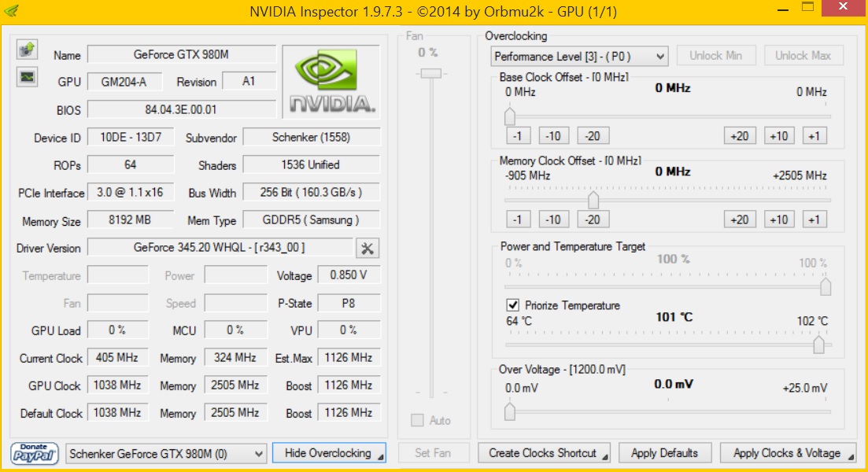Click the Est.Max value 1126 MHz
The image size is (868, 472).
click(x=349, y=357)
